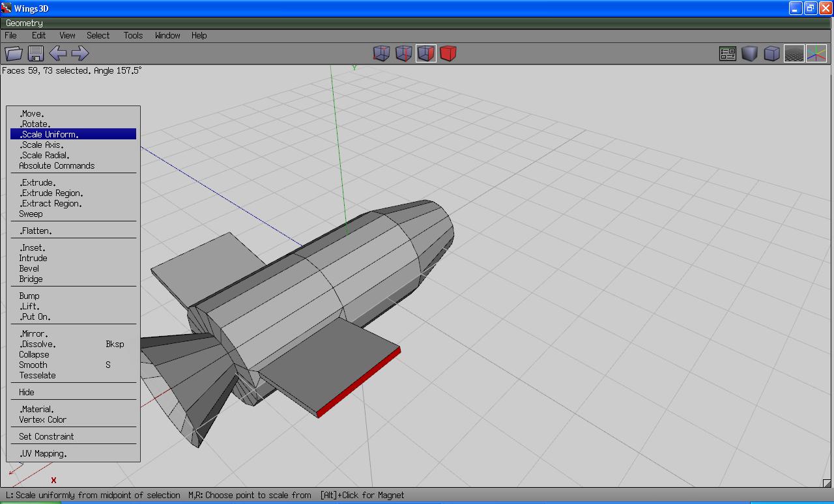Viewport: 834px width, 504px height.
Task: Toggle the colored axes display icon
Action: tap(816, 53)
